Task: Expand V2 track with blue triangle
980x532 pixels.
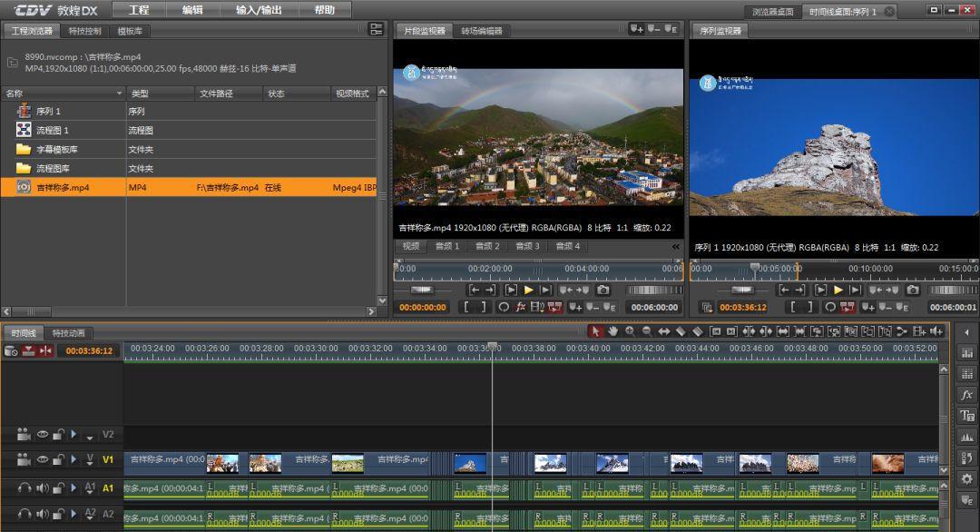Action: (x=73, y=434)
